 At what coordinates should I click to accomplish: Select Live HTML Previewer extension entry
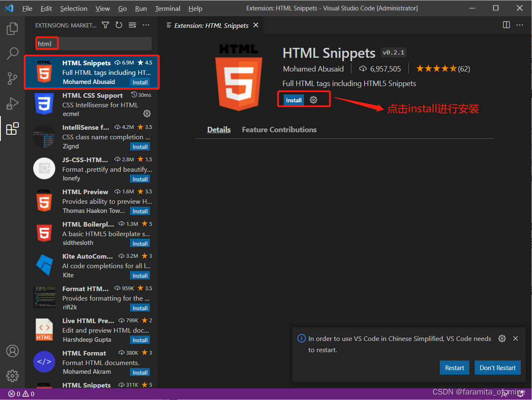(x=91, y=330)
